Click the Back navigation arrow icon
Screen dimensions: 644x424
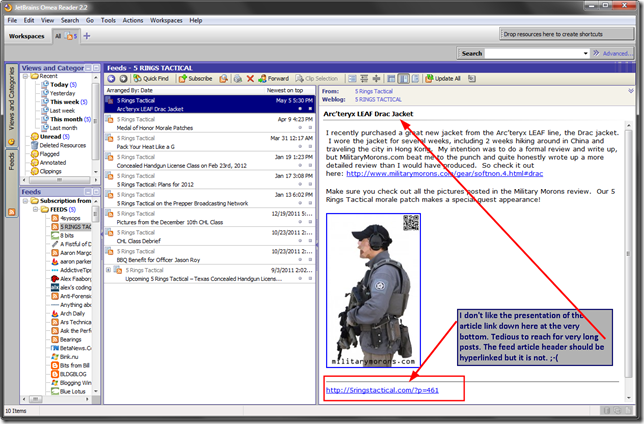coord(111,78)
